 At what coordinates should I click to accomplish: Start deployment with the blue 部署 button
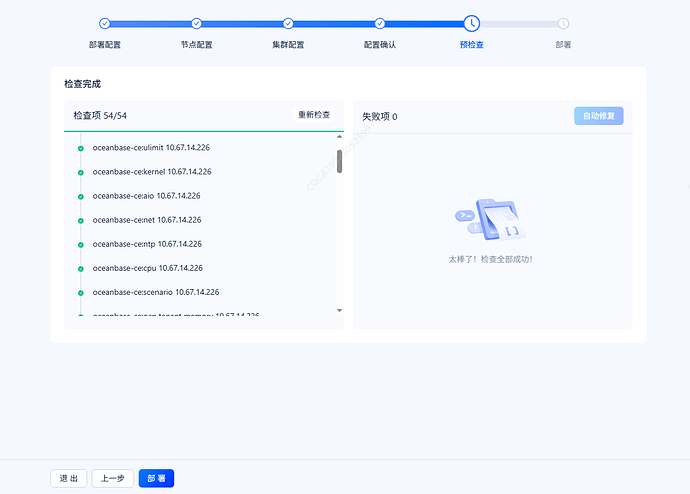click(x=156, y=478)
